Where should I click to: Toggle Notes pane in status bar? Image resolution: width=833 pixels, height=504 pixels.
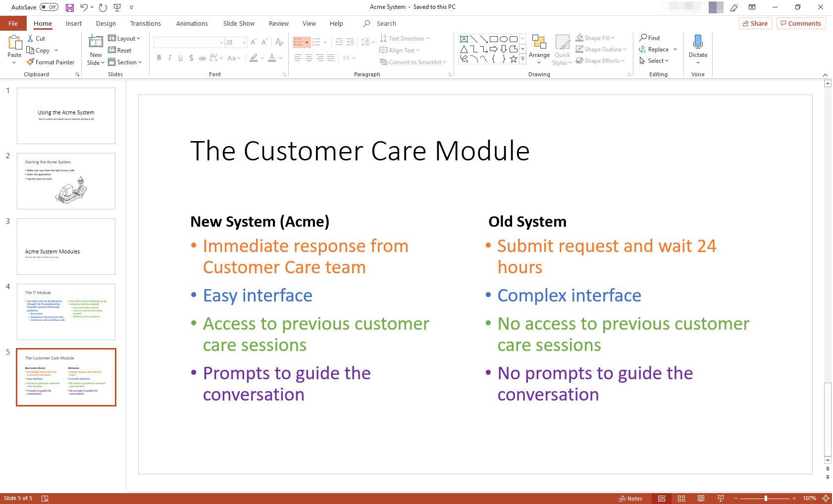630,499
